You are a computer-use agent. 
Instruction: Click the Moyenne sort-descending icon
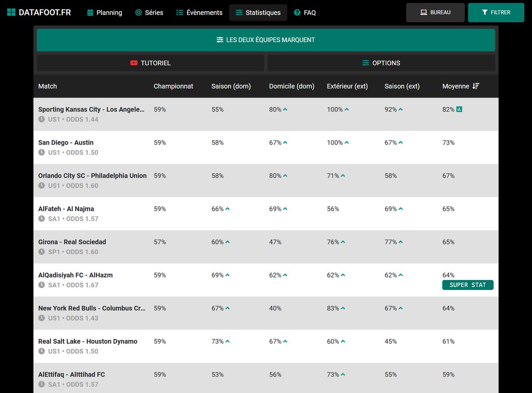(x=476, y=86)
